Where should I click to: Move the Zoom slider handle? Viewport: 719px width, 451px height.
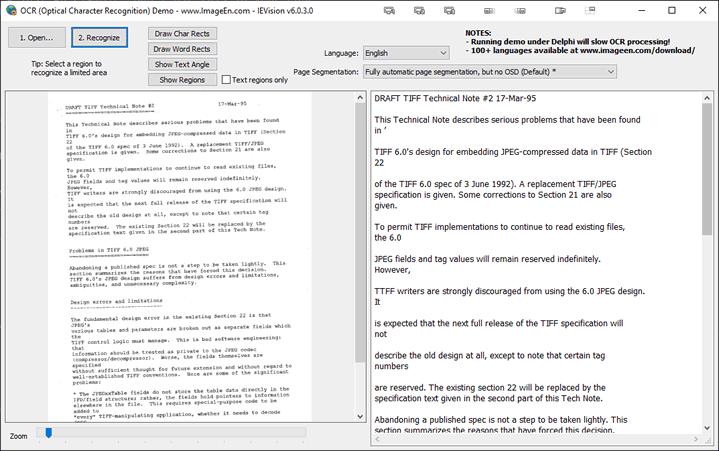coord(49,432)
